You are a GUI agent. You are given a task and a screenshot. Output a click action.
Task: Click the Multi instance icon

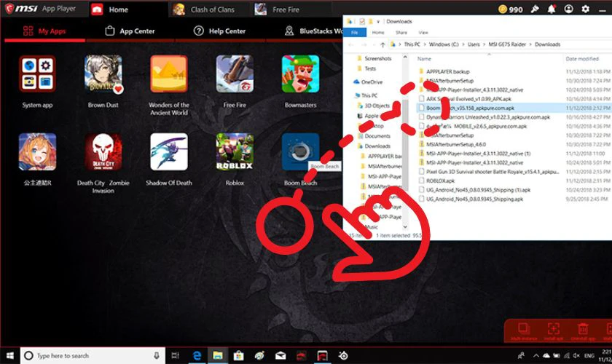click(524, 331)
